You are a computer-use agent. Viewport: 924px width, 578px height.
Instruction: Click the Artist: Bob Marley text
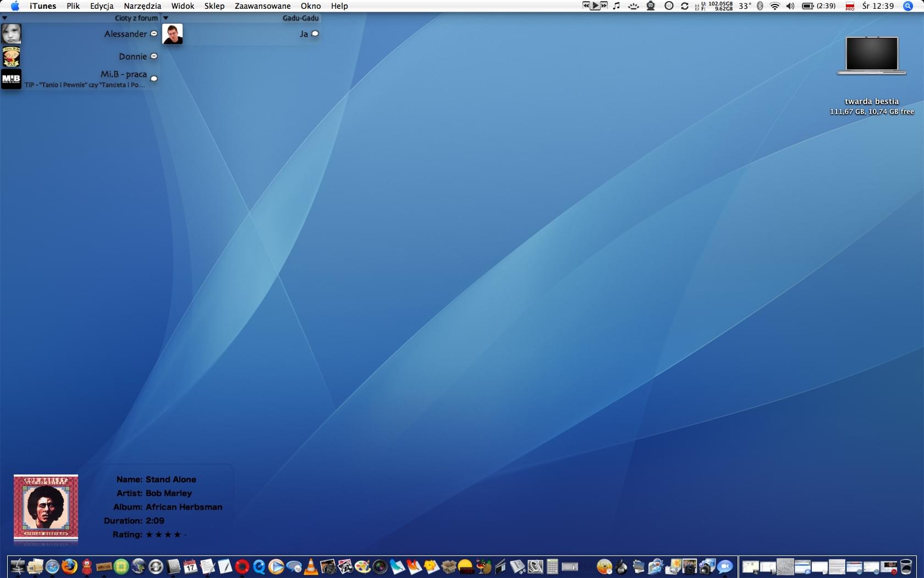[154, 493]
